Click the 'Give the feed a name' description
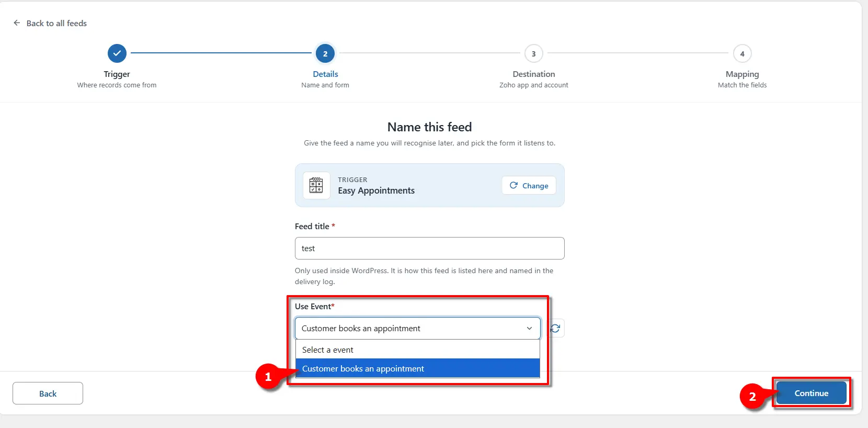868x428 pixels. pos(429,143)
